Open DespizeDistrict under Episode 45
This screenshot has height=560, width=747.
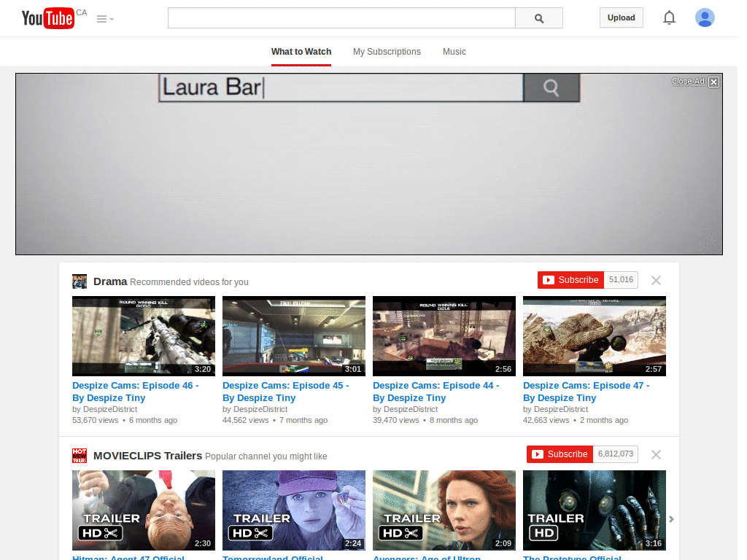(x=260, y=409)
